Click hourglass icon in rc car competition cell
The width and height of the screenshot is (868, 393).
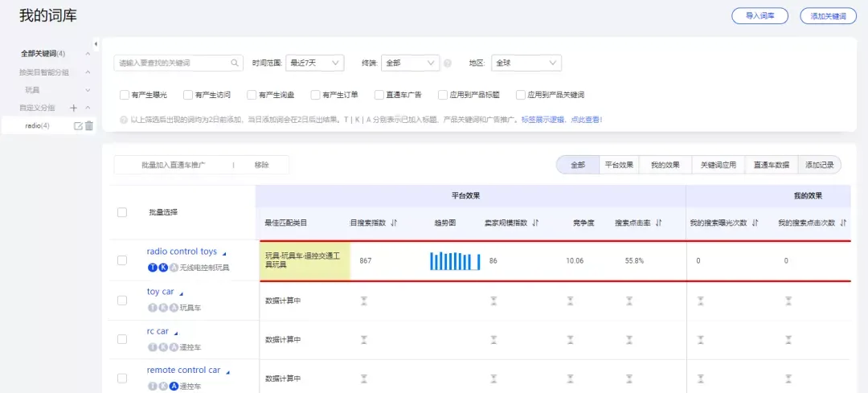[x=570, y=339]
